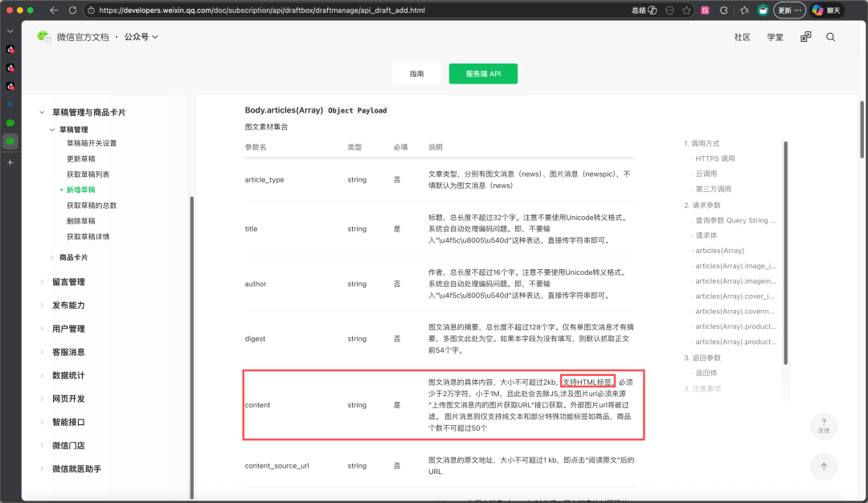Click the WeChat logo in header
The width and height of the screenshot is (868, 503).
pos(43,36)
